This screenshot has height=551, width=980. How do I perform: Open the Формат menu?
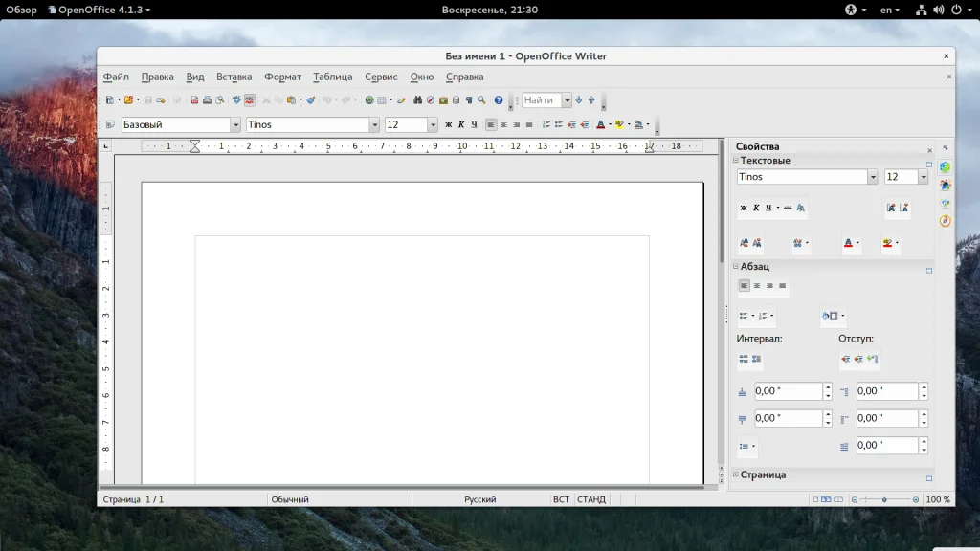[x=282, y=77]
